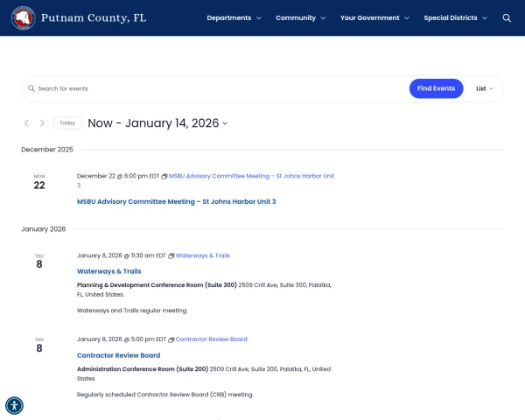Click recurring icon beside Waterways & Trails link
This screenshot has width=525, height=420.
(171, 255)
